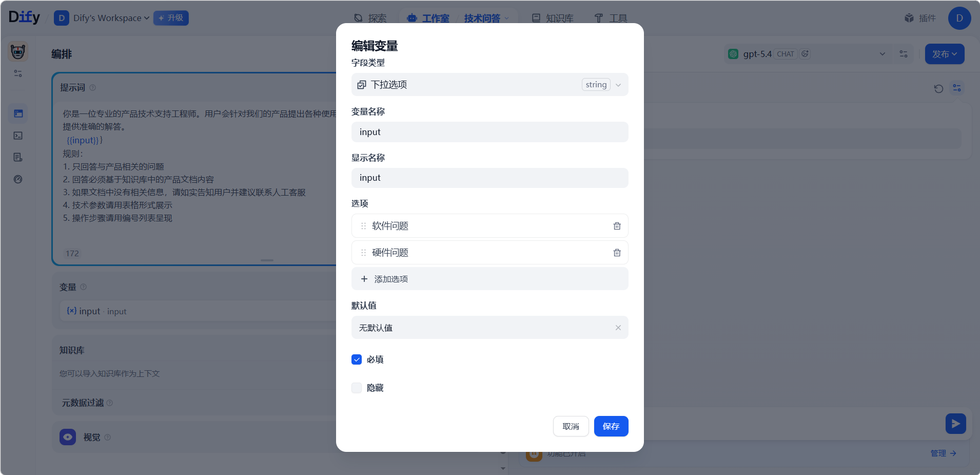Open the 知识库 tab in top navigation

553,18
